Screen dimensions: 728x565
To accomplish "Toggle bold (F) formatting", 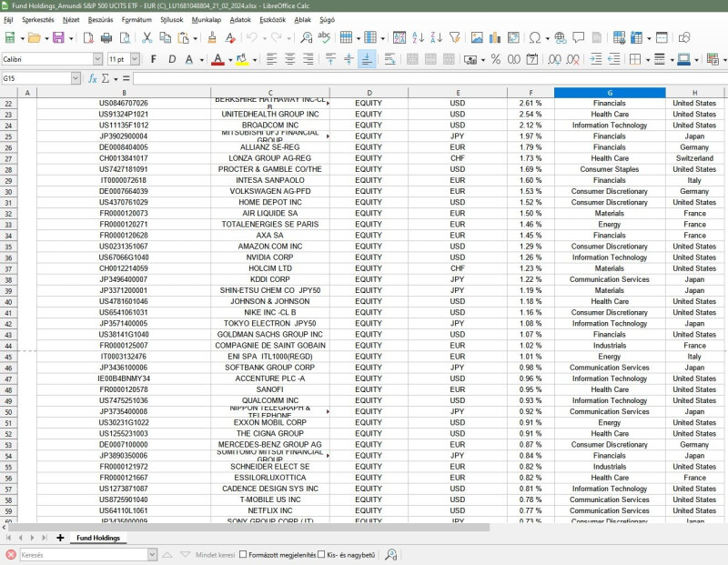I will (x=154, y=59).
